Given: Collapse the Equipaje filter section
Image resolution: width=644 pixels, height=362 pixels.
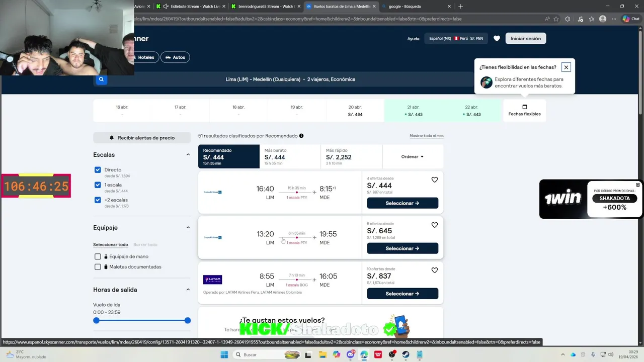Looking at the screenshot, I should (188, 227).
